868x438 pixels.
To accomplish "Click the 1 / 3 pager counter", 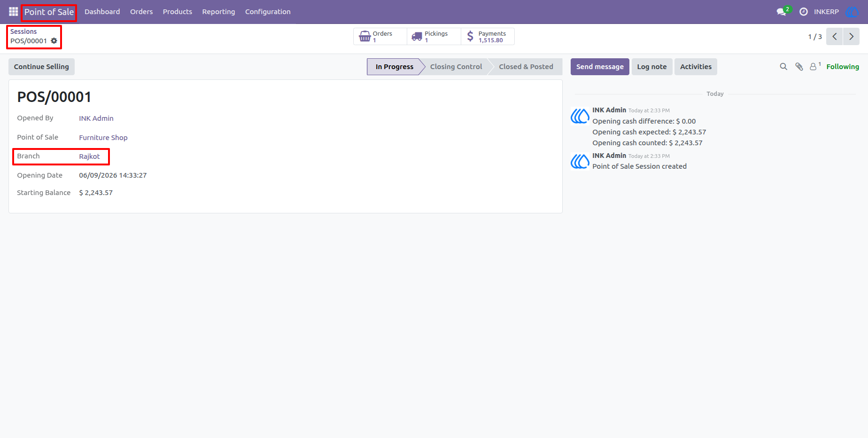I will click(x=815, y=37).
